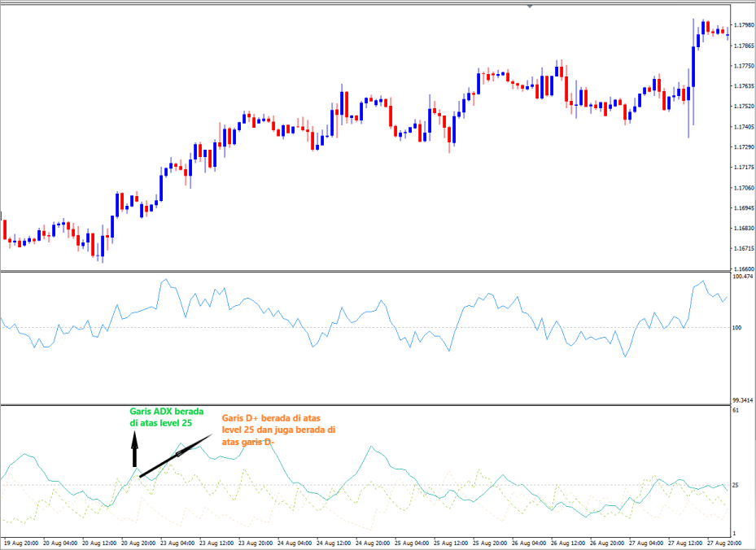The image size is (756, 550).
Task: Select the 23 Aug 20:00 time label
Action: [256, 543]
